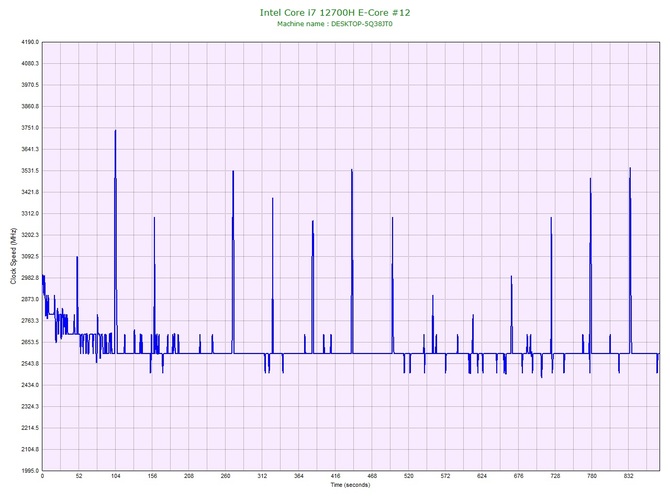Click the chart title 'Intel Core i7 12700H E-Core #12'
The height and width of the screenshot is (502, 670).
pyautogui.click(x=335, y=12)
